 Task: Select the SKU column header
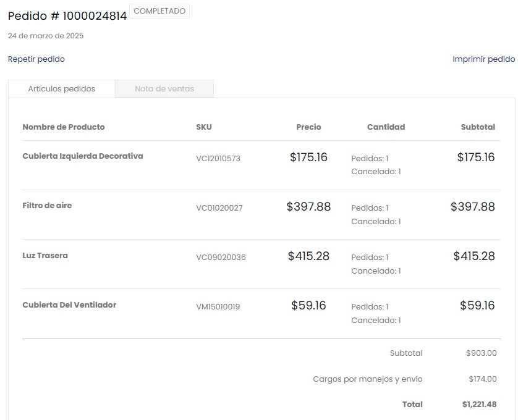(x=204, y=127)
